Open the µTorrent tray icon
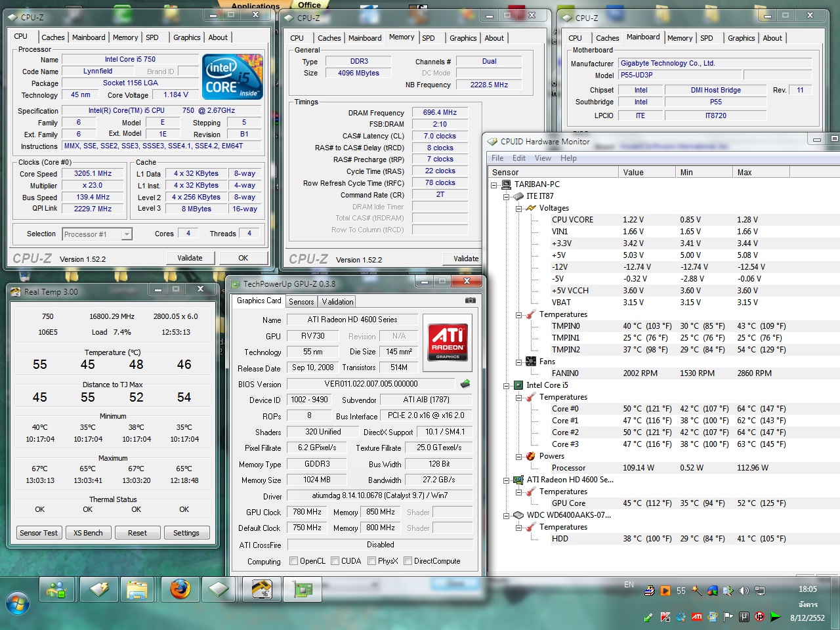 pyautogui.click(x=744, y=617)
